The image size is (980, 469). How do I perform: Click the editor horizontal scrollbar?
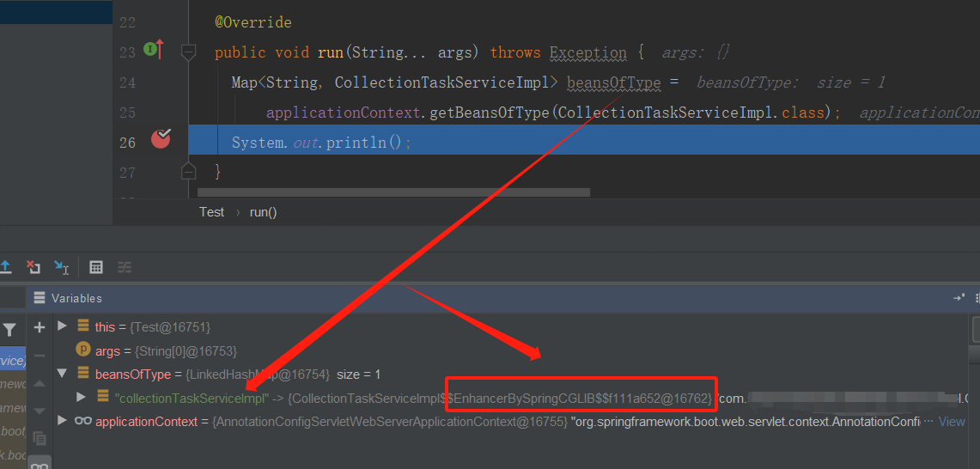pos(393,192)
